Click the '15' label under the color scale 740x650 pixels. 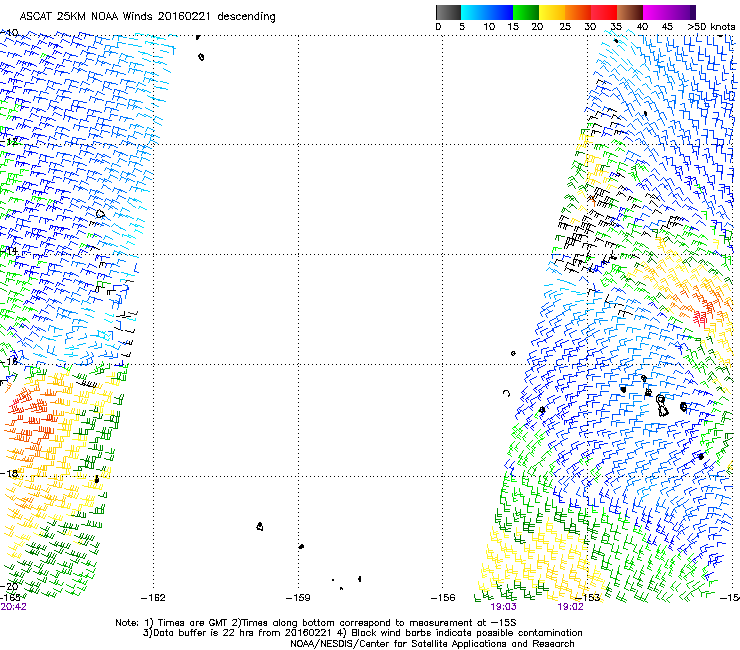pos(513,27)
